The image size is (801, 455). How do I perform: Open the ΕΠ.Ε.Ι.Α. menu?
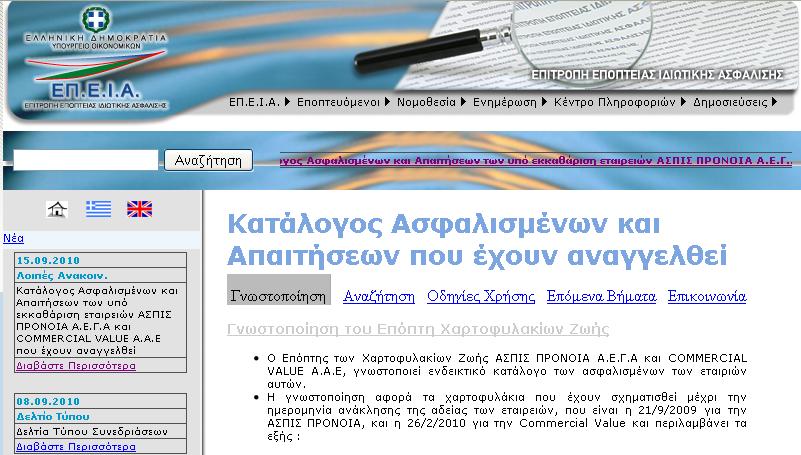pyautogui.click(x=254, y=102)
